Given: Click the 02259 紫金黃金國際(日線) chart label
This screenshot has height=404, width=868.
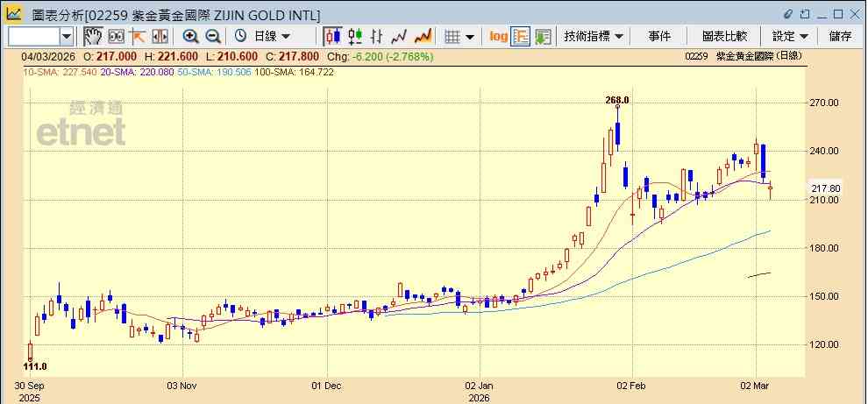Looking at the screenshot, I should click(743, 56).
